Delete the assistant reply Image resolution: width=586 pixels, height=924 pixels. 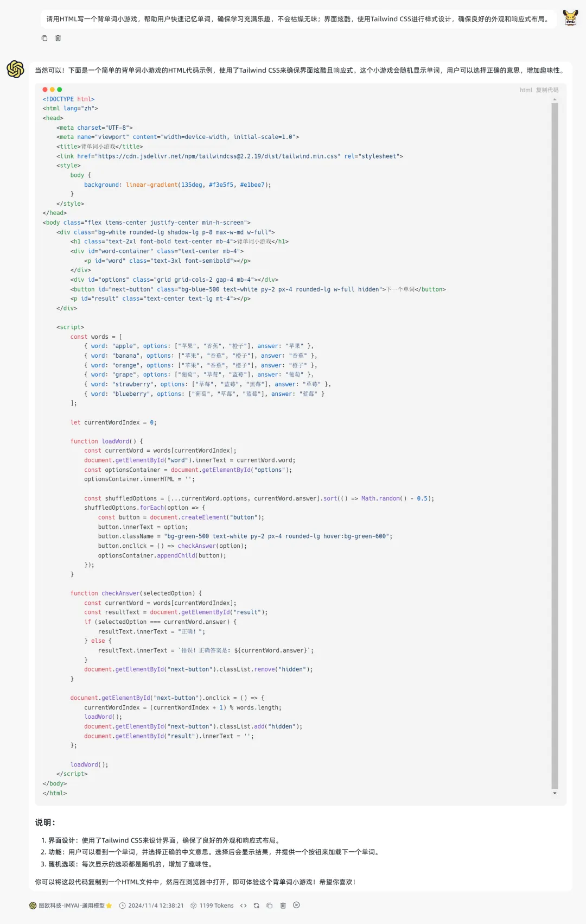click(x=283, y=906)
